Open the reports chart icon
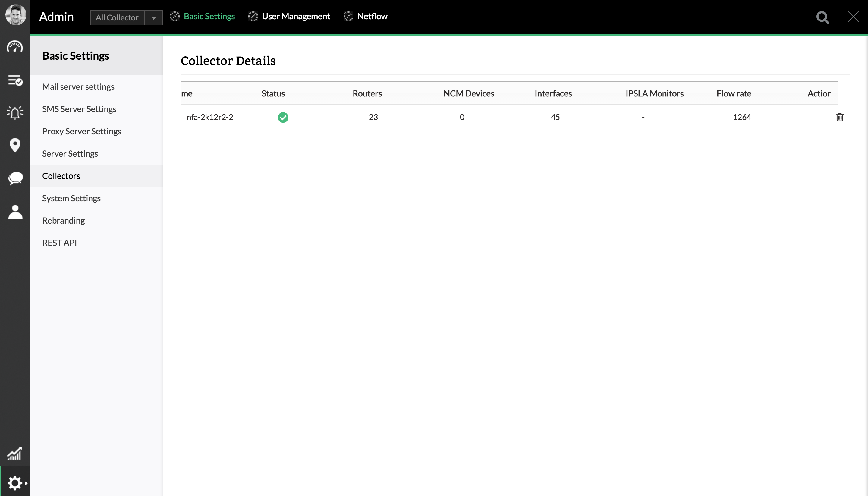Viewport: 868px width, 496px height. click(x=15, y=454)
